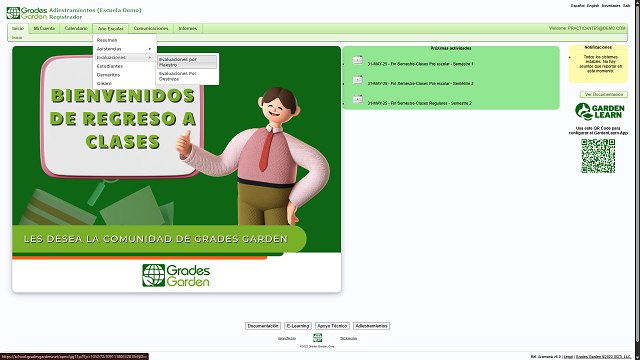
Task: Choose Evaluaciones por Maestro
Action: pos(187,62)
